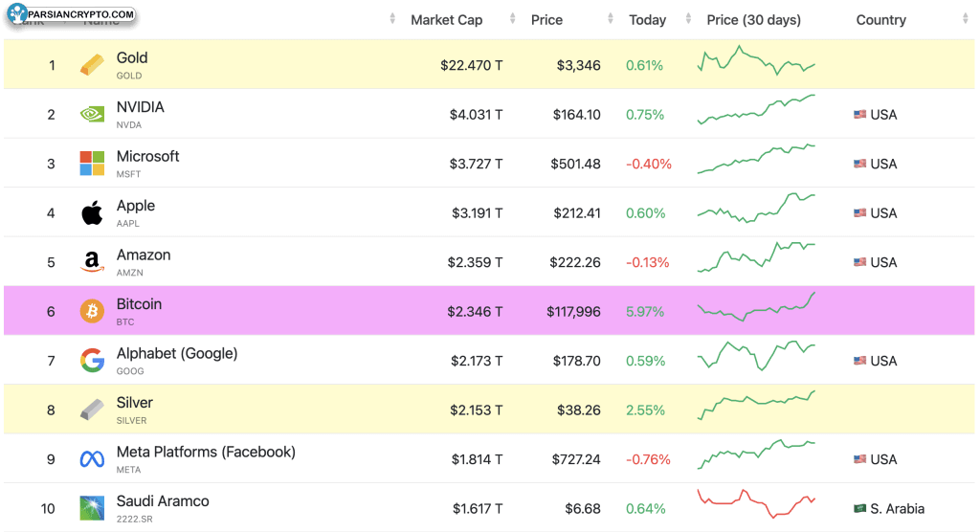View NVIDIA 30-day price chart
980x532 pixels.
[756, 109]
